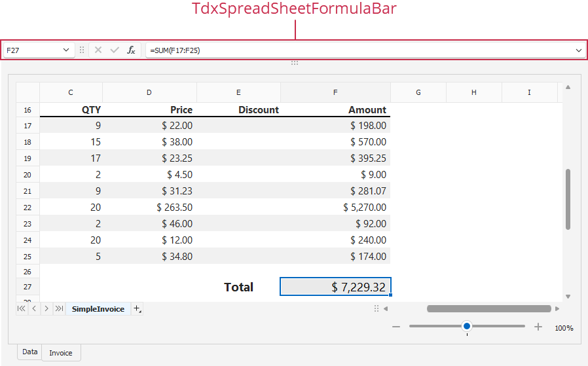Click the Amount header cell
The image size is (588, 366).
pyautogui.click(x=335, y=110)
